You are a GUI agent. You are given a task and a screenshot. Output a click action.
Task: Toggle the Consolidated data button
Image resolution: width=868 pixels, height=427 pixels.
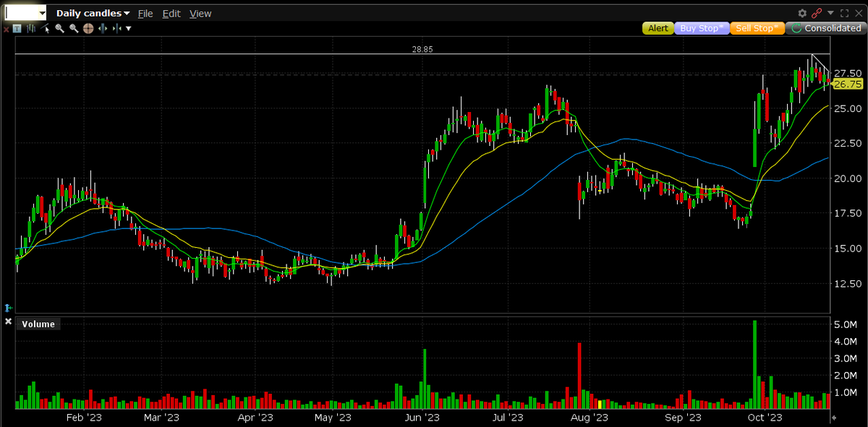point(825,28)
